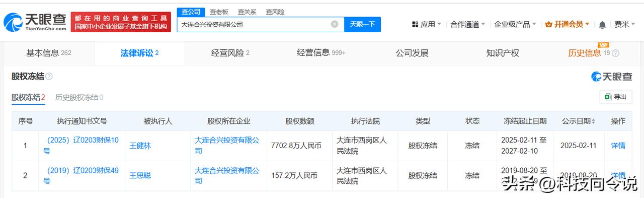Open 详情 for the first freeze record
Image resolution: width=644 pixels, height=198 pixels.
click(x=618, y=146)
